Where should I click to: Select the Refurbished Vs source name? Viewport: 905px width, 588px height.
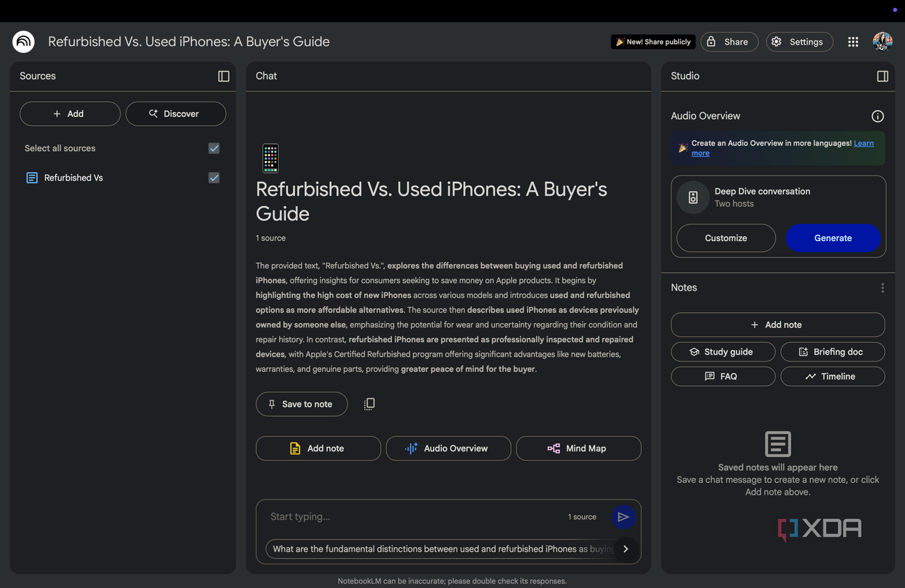[x=73, y=178]
